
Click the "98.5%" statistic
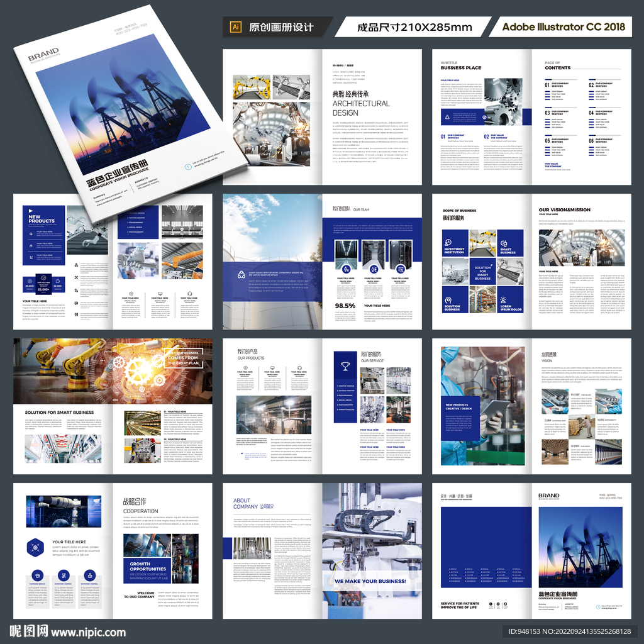pyautogui.click(x=345, y=306)
